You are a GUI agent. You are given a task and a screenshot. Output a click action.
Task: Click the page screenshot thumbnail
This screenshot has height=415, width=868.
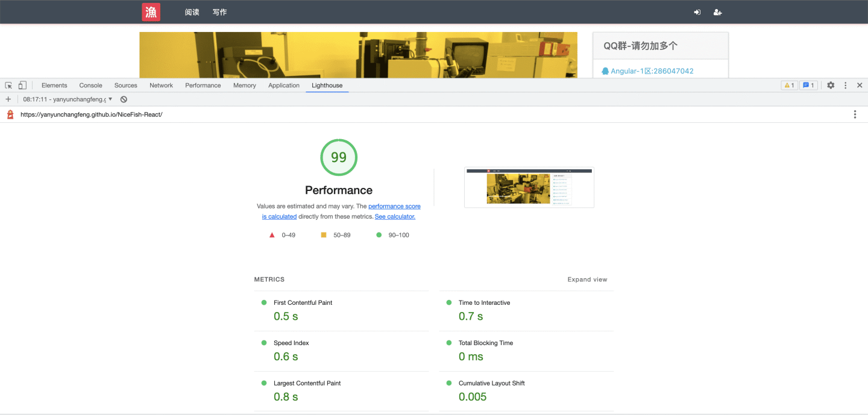(529, 187)
